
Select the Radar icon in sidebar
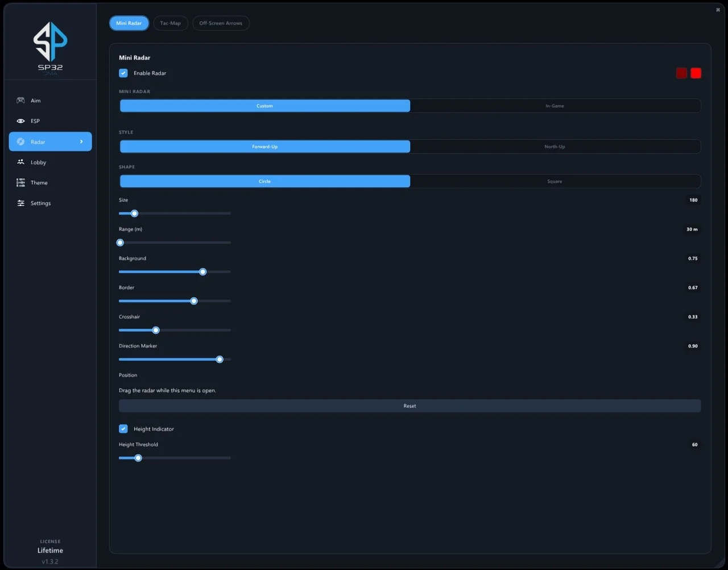pos(20,142)
